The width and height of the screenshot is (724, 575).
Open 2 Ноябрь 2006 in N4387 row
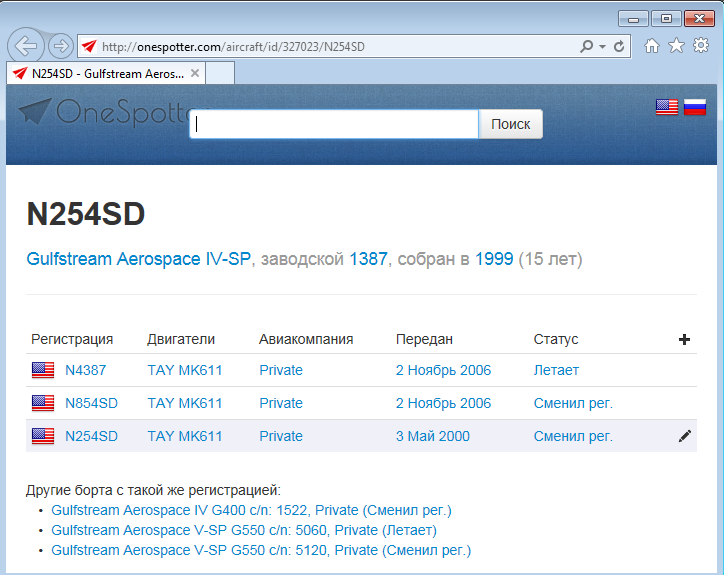pos(443,370)
